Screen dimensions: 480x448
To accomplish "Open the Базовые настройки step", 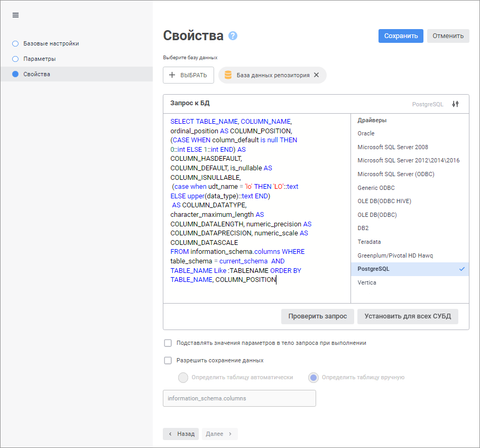I will point(51,43).
